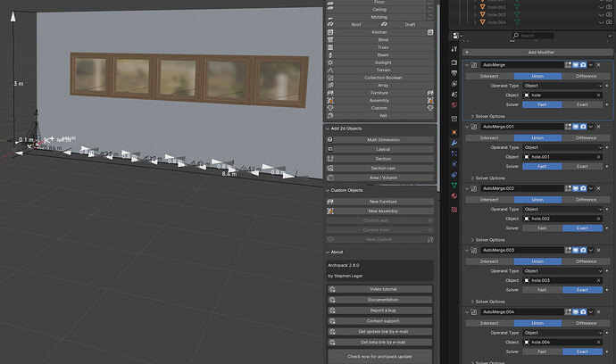Open Output properties tab

[454, 73]
